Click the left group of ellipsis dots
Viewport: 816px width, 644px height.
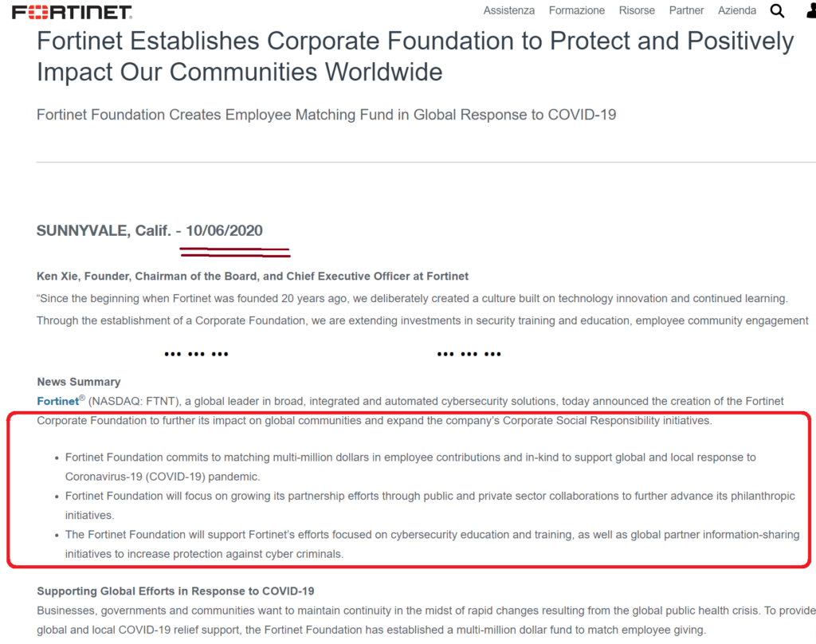[x=196, y=354]
